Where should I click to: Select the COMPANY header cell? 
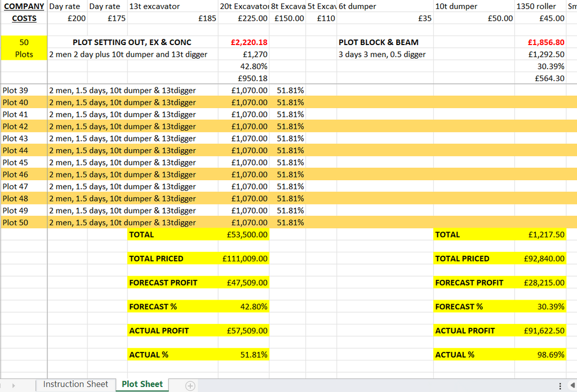click(24, 6)
